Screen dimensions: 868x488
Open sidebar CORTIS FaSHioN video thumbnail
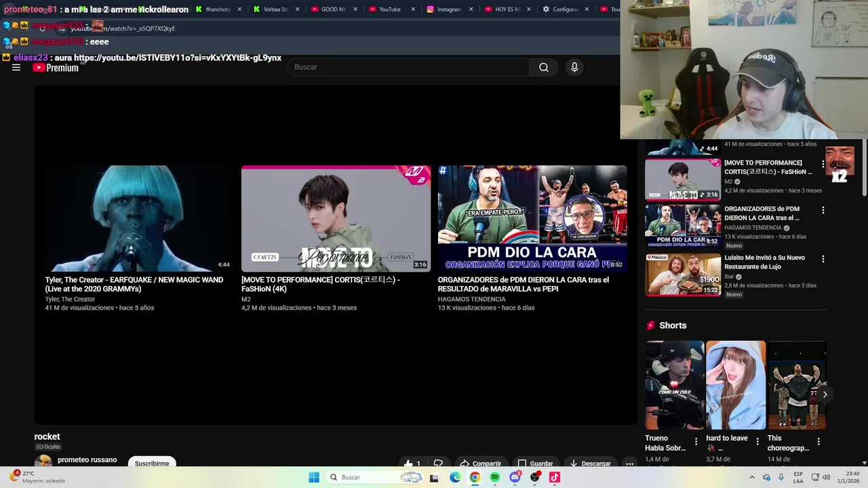683,180
